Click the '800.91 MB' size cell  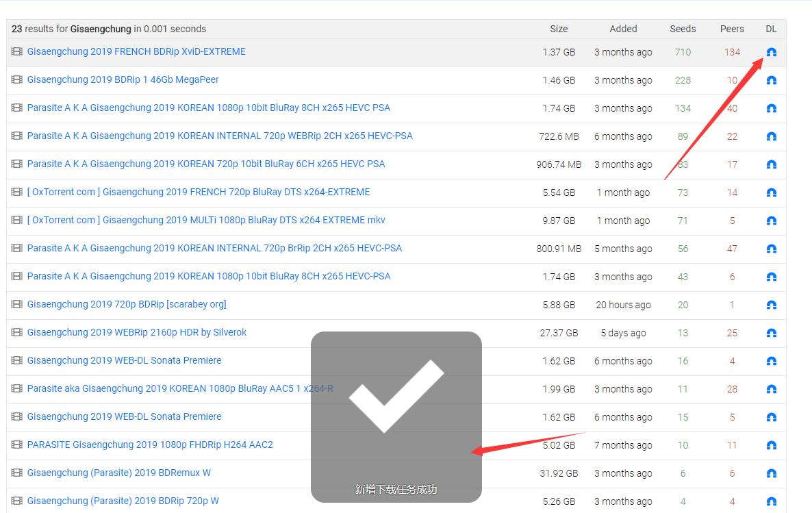[559, 249]
